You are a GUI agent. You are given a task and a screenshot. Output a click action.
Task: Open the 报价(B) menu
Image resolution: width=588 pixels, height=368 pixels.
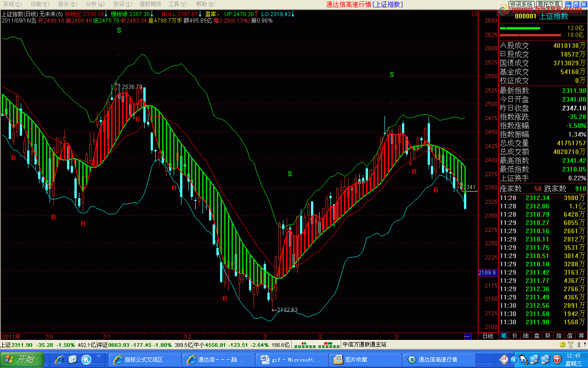[68, 4]
